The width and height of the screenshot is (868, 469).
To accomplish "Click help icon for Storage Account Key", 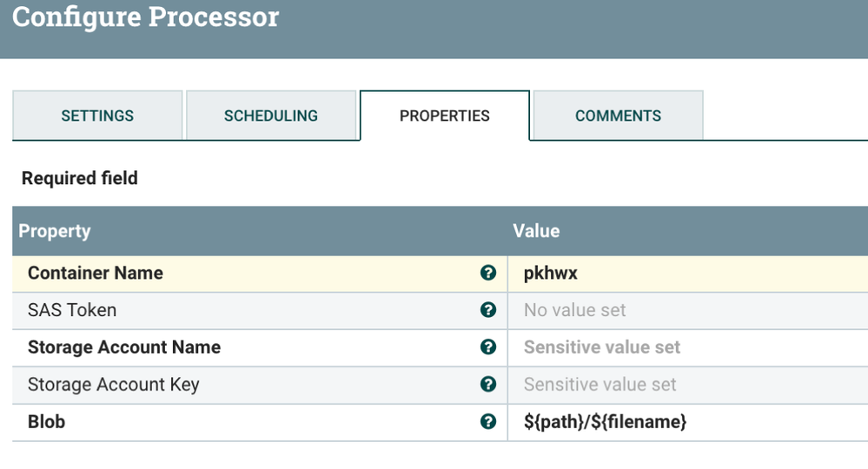I will coord(488,385).
